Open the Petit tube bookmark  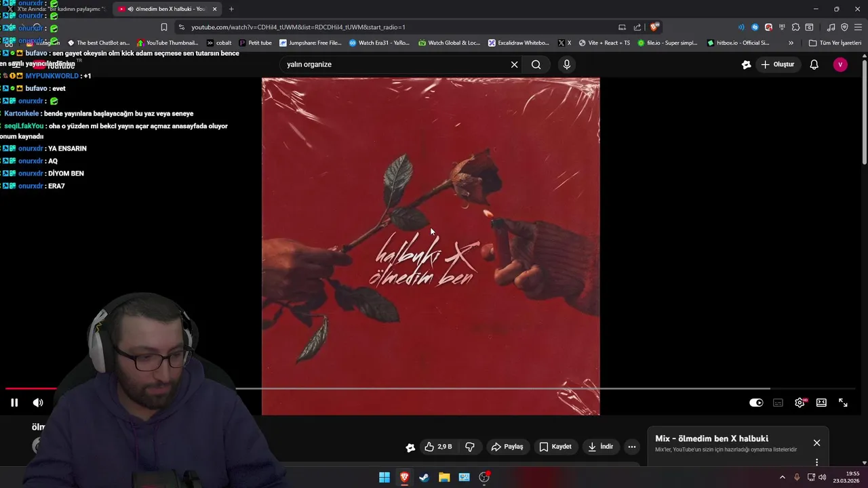coord(256,43)
